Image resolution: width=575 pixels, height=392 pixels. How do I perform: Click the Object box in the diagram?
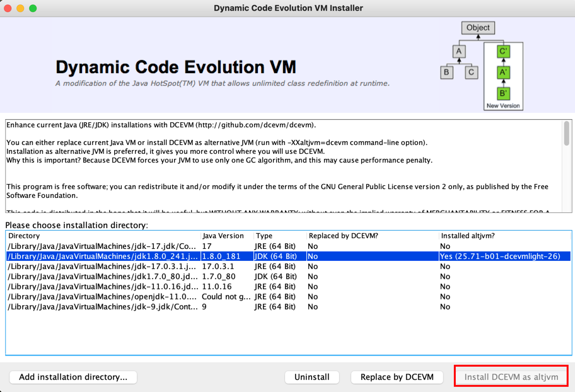(478, 28)
